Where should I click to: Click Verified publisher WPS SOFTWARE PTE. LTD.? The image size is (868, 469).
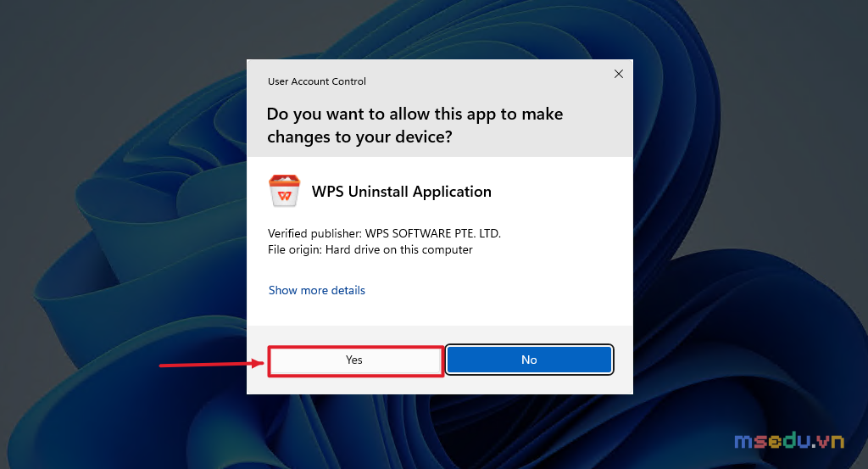pyautogui.click(x=384, y=233)
